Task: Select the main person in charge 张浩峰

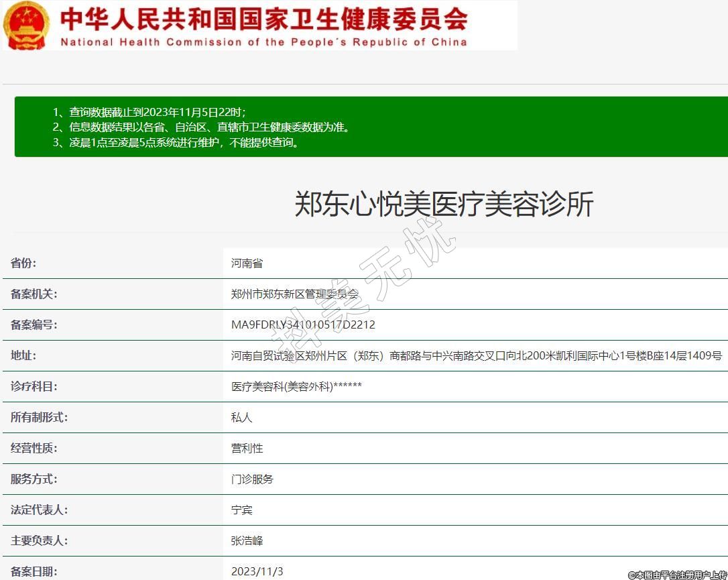Action: click(247, 541)
